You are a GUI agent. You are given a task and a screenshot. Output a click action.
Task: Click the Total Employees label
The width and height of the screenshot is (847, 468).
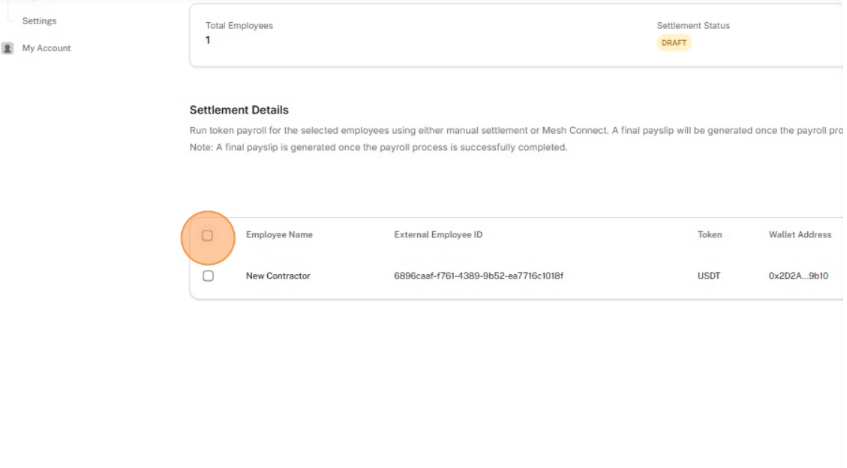click(239, 25)
